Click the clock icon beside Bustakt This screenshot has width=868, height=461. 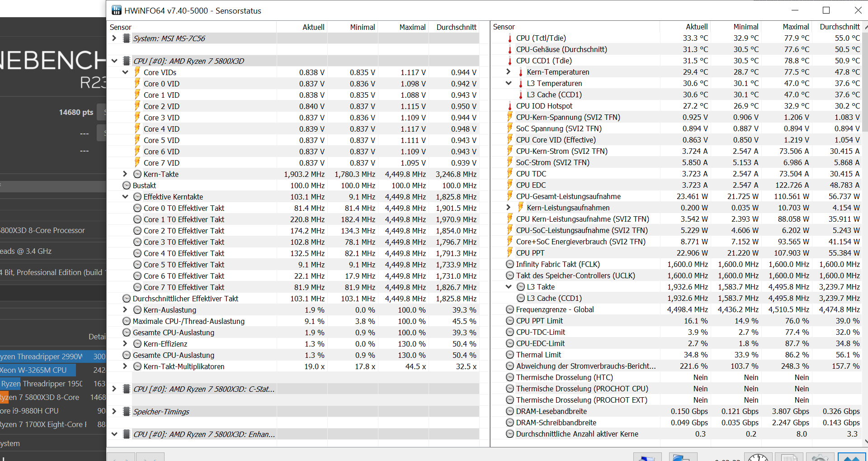(x=127, y=185)
